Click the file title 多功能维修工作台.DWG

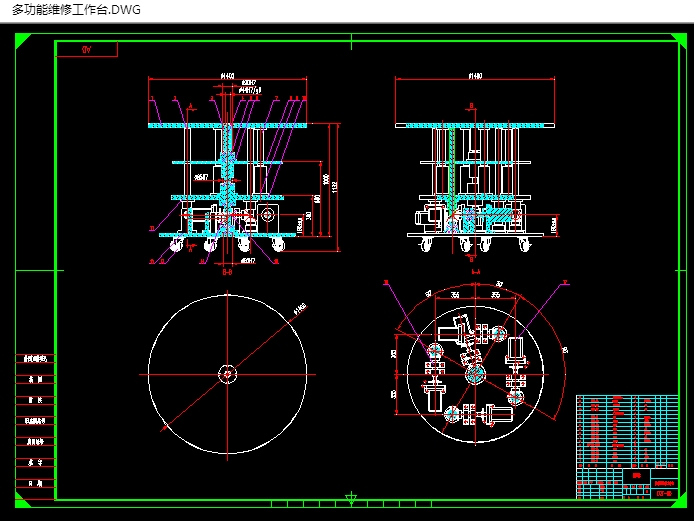(76, 10)
